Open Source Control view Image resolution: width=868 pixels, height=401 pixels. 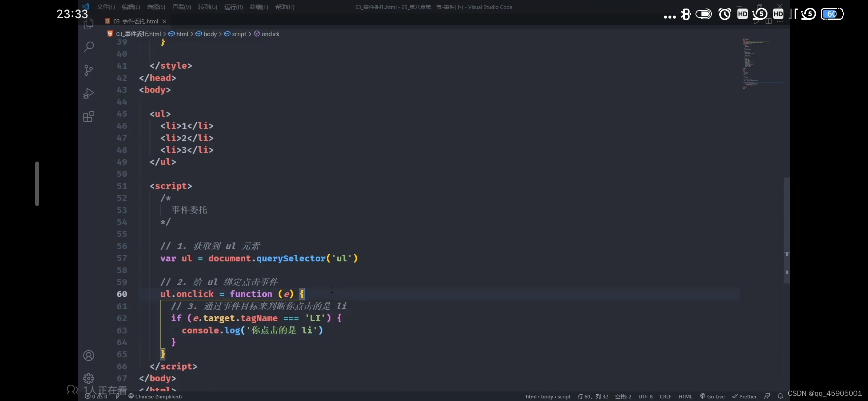click(x=89, y=70)
